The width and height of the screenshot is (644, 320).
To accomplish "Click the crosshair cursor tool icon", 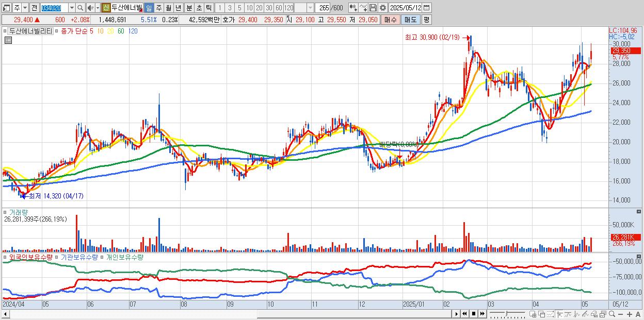I will tap(559, 314).
